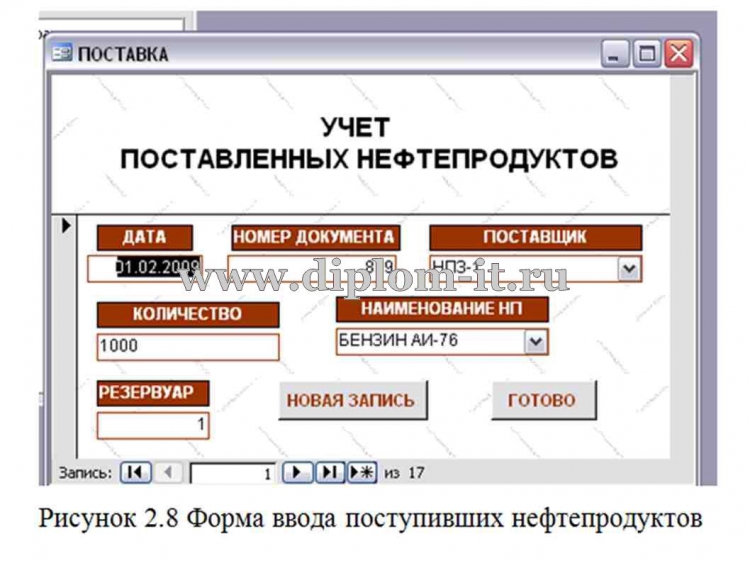Screen dimensions: 750x563
Task: Click the ПОСТАВЩИК label
Action: point(536,238)
